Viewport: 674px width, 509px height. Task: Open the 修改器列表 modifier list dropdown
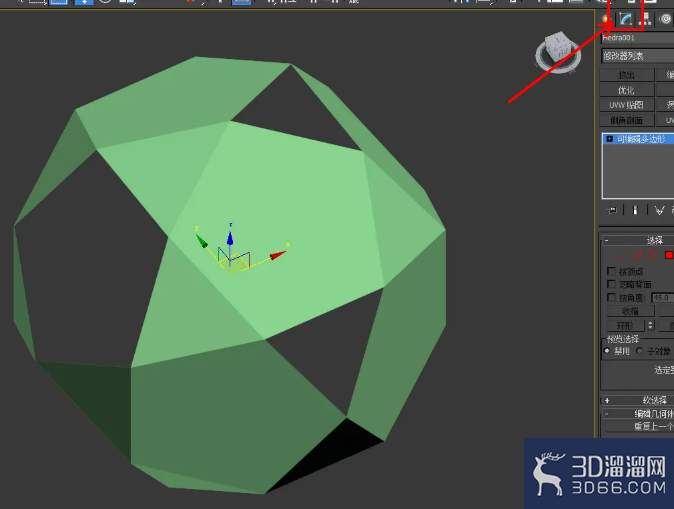pos(637,56)
